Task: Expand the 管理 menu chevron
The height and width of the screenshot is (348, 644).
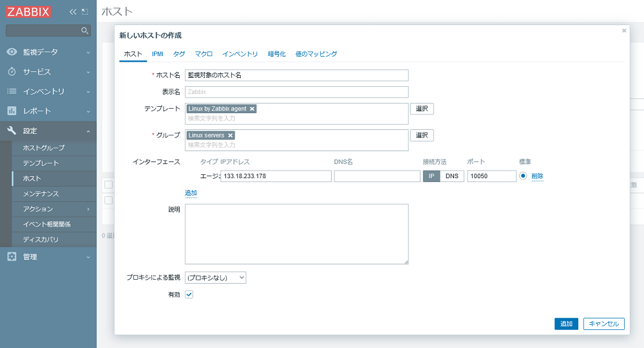Action: pyautogui.click(x=88, y=257)
